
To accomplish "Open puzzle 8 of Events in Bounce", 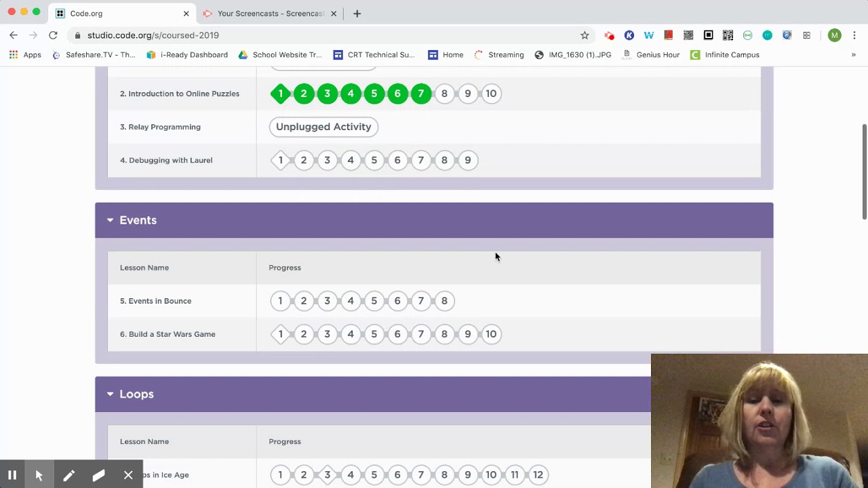I will (x=444, y=301).
